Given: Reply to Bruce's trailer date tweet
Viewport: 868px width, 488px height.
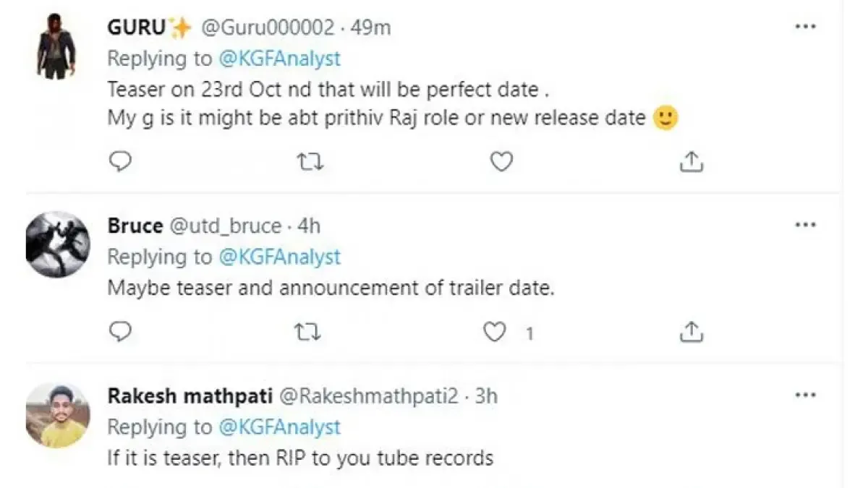Looking at the screenshot, I should pos(120,332).
